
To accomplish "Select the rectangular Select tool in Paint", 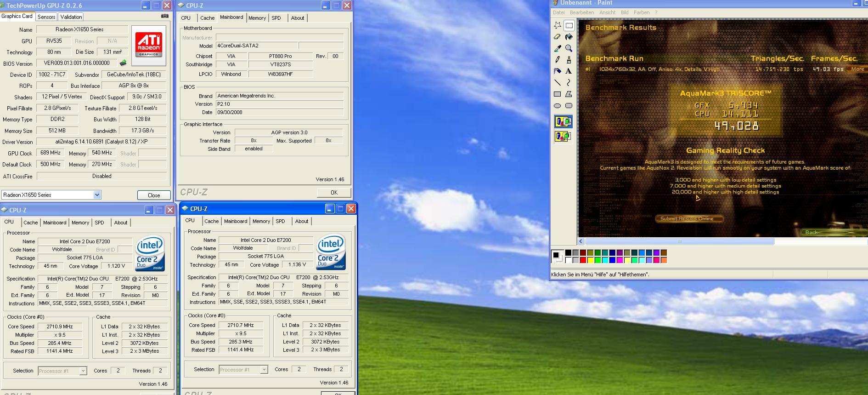I will [569, 25].
